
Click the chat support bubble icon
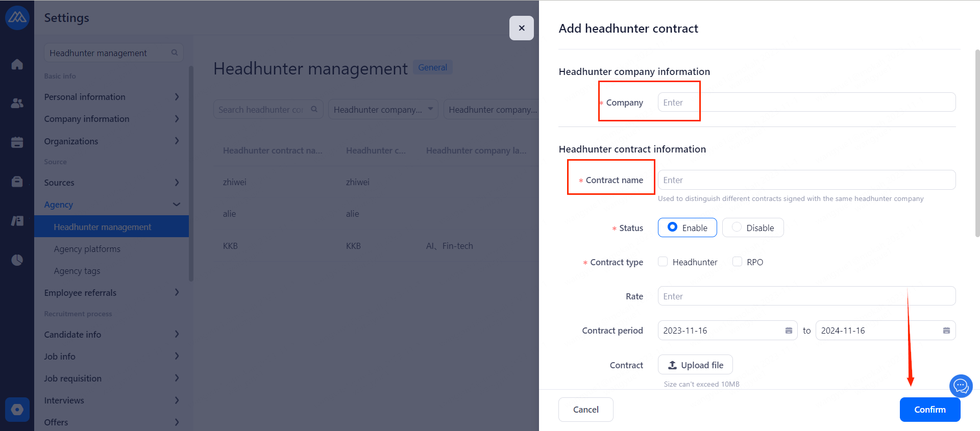pos(961,386)
